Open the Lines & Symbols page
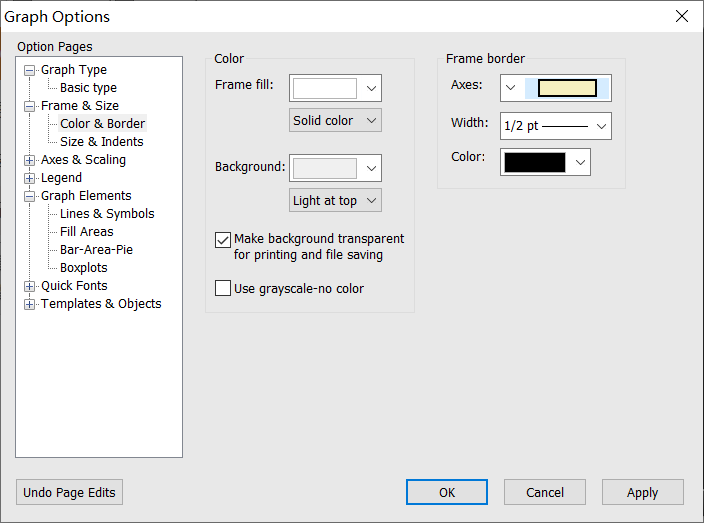704x523 pixels. (x=107, y=214)
